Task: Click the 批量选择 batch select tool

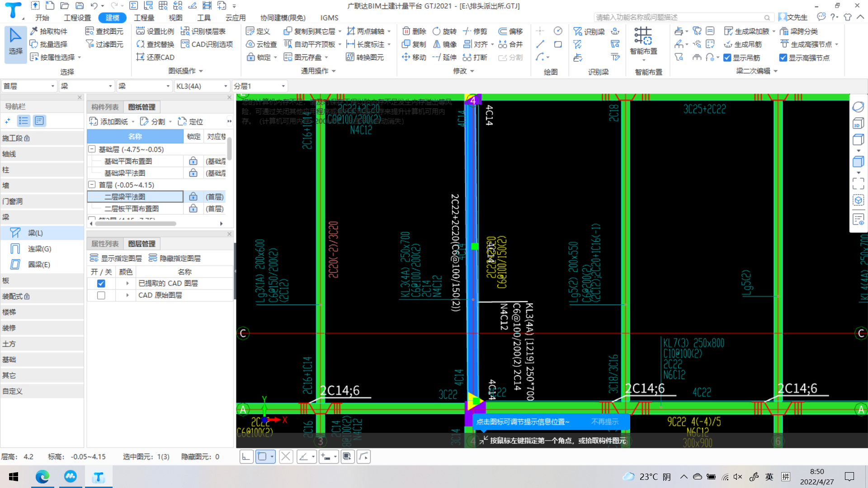Action: point(49,44)
